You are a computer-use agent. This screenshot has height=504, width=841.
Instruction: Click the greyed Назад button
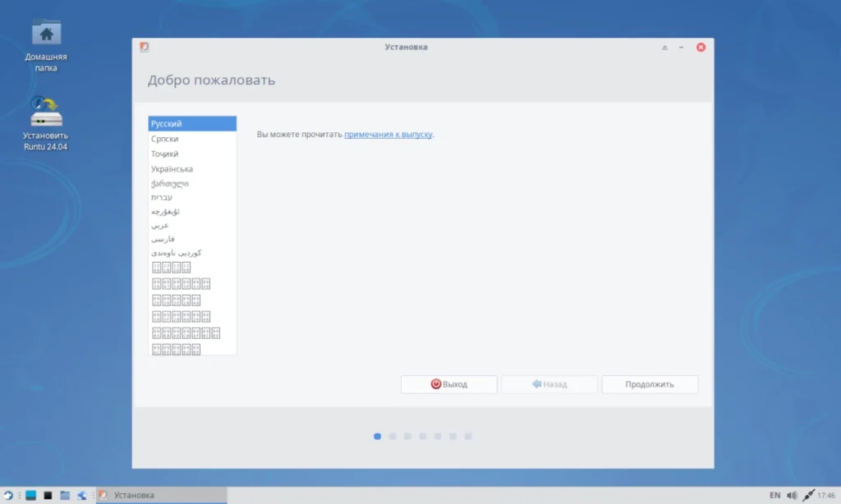549,384
